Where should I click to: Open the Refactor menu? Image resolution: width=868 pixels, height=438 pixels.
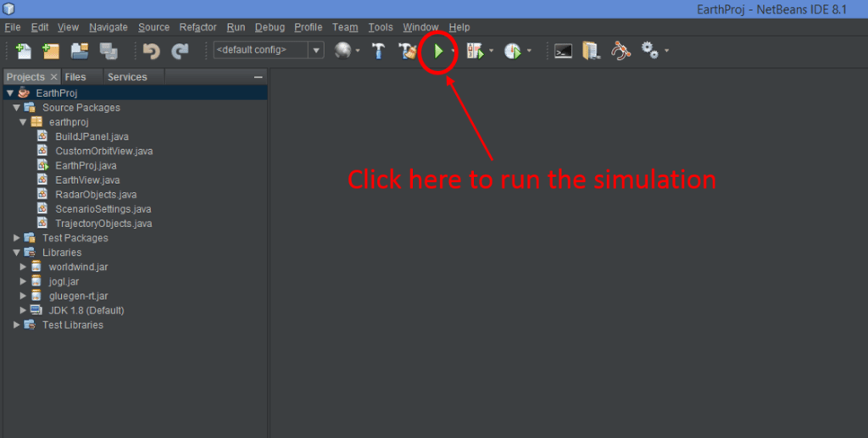pyautogui.click(x=198, y=27)
